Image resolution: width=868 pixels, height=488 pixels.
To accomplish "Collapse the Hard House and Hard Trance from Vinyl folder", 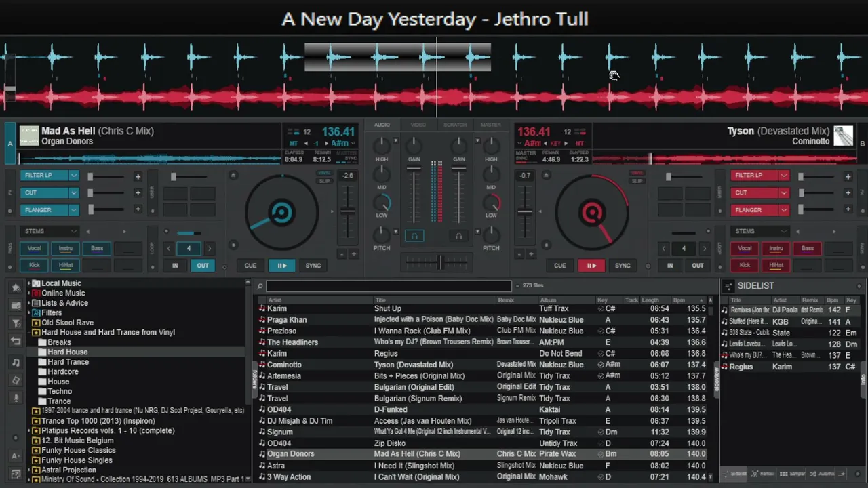I will point(29,332).
